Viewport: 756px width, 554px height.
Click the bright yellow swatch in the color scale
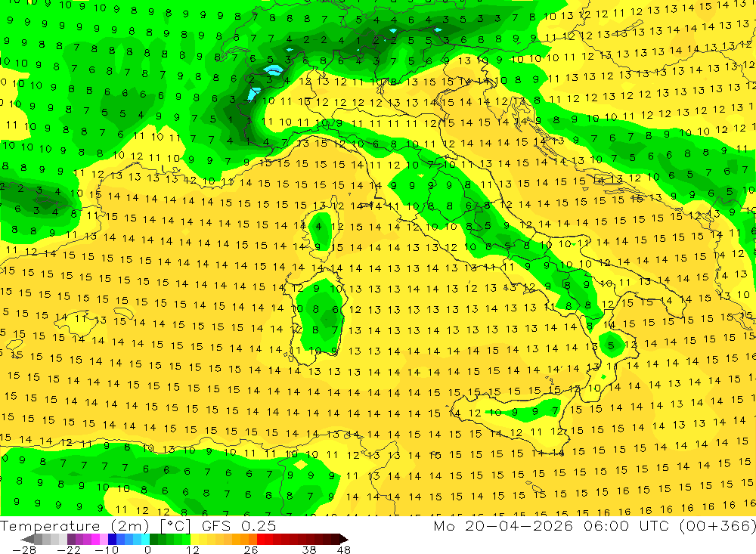195,540
